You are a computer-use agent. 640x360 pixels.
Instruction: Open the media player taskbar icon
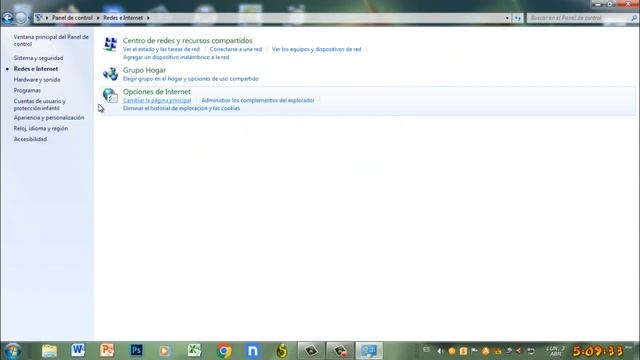click(x=165, y=351)
